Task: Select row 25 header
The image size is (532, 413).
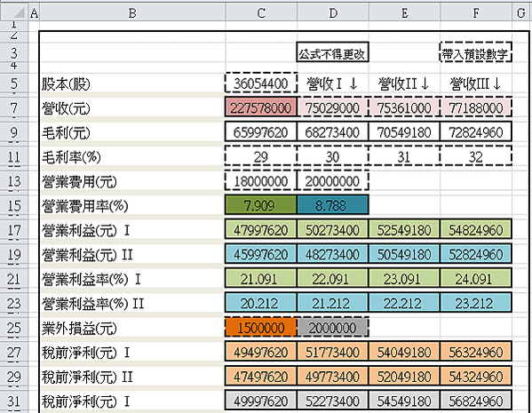Action: [14, 328]
